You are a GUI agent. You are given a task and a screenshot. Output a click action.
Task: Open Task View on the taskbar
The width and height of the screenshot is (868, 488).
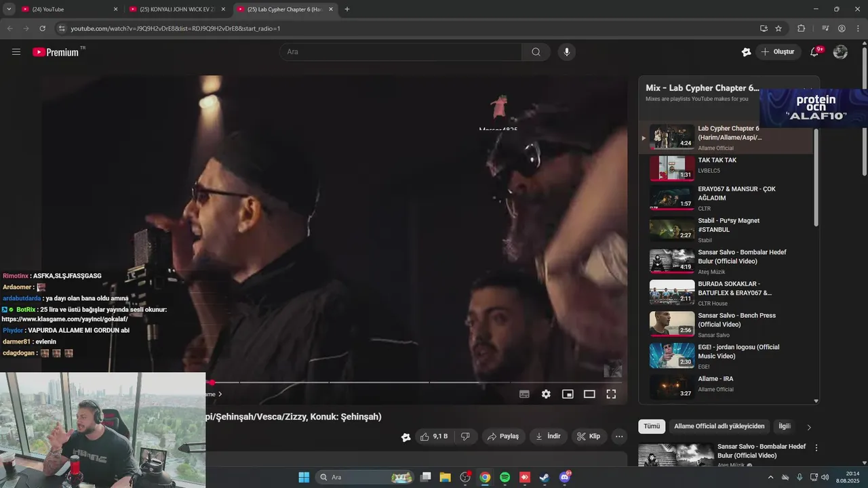(426, 477)
